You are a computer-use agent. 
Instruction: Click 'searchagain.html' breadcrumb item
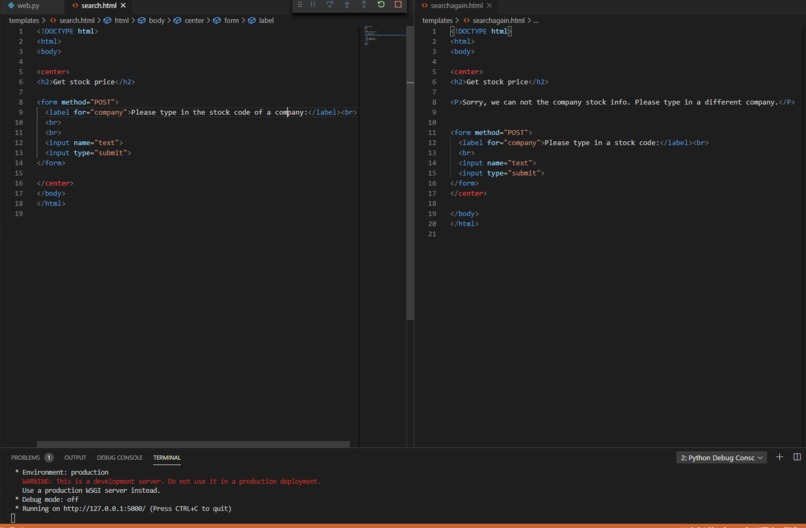point(498,21)
